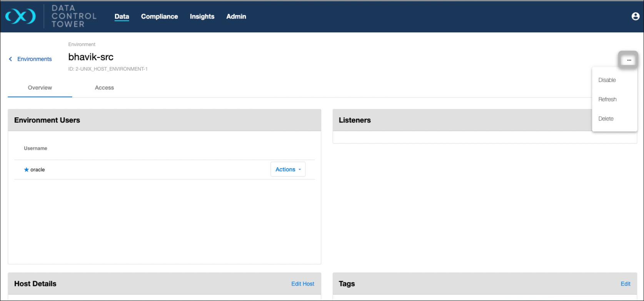Image resolution: width=644 pixels, height=301 pixels.
Task: Open the Data navigation menu
Action: click(x=122, y=17)
